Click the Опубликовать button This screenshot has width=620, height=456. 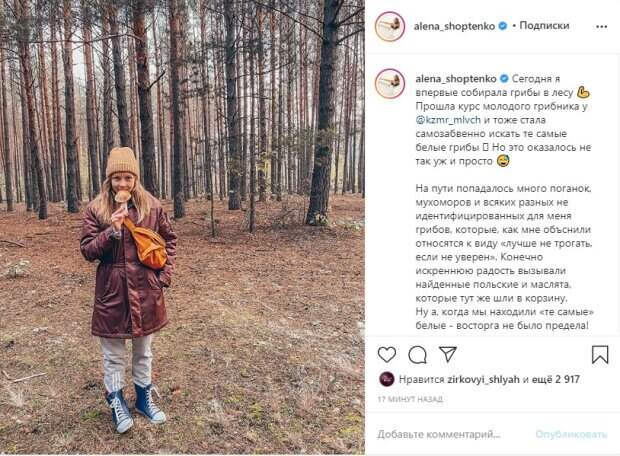tap(571, 434)
